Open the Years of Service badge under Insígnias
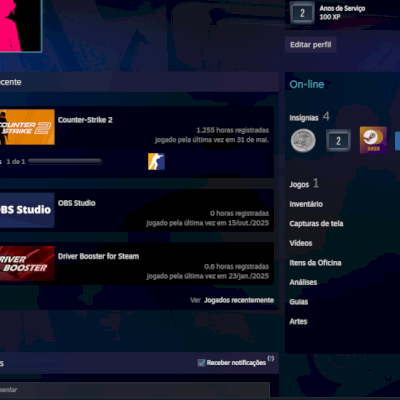The image size is (400, 400). (338, 141)
